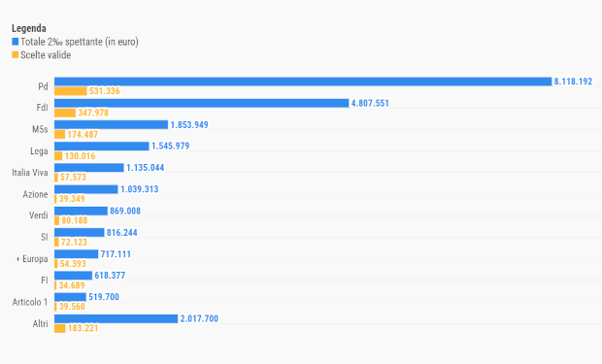Click the Pd orange bar

[x=71, y=91]
